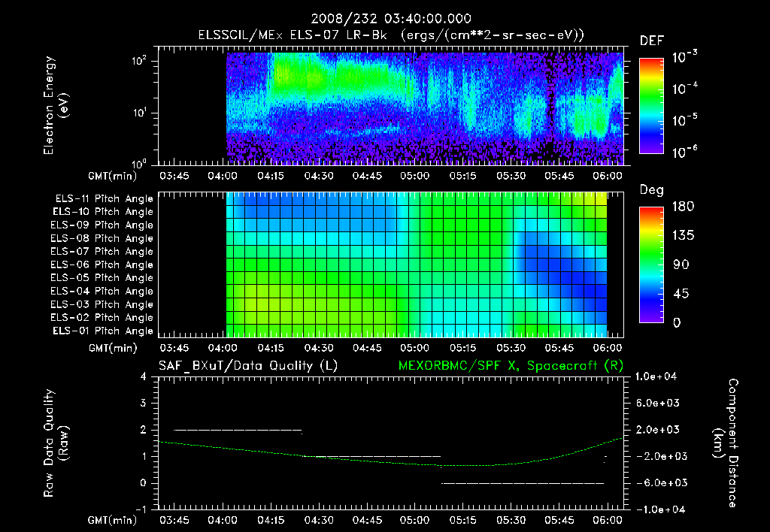The width and height of the screenshot is (770, 532).
Task: Click the 1.0e+04 right axis value
Action: click(x=656, y=376)
